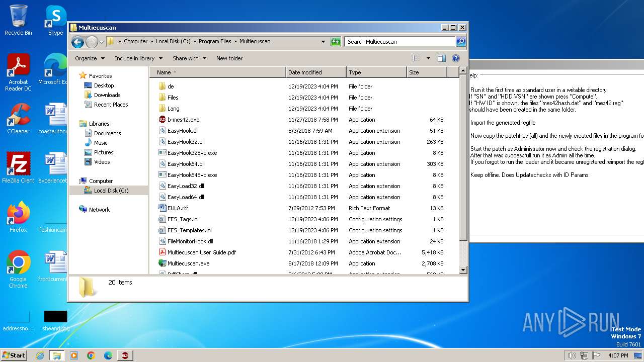Viewport: 644px width, 362px height.
Task: Sort by Date modified column header
Action: tap(316, 72)
